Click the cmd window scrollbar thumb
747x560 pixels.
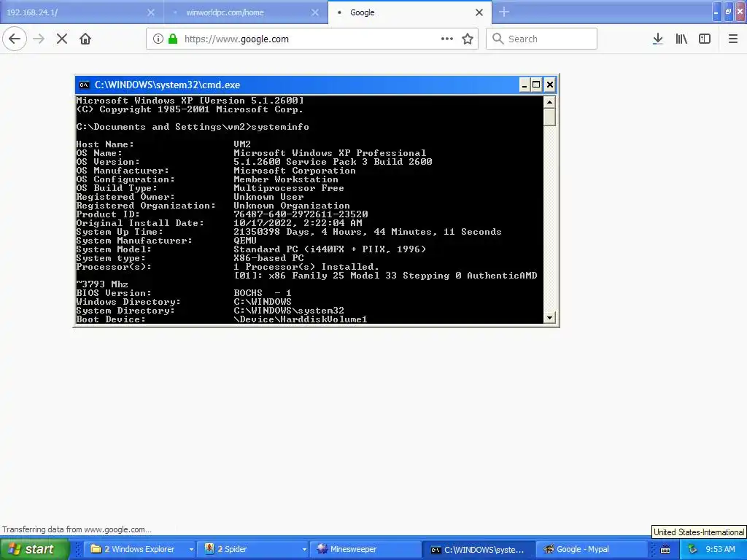[549, 117]
